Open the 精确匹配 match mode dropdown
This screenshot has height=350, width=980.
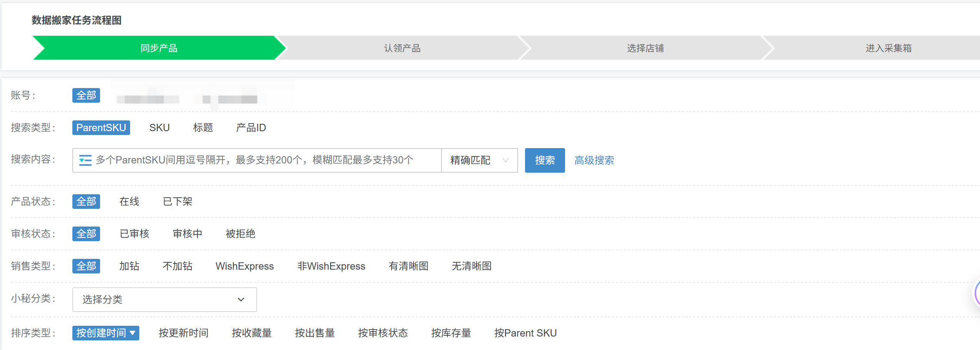pyautogui.click(x=479, y=160)
